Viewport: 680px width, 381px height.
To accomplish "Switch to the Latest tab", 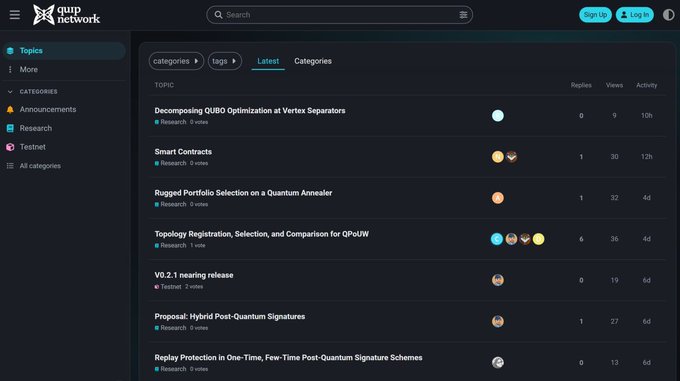I will pyautogui.click(x=268, y=61).
